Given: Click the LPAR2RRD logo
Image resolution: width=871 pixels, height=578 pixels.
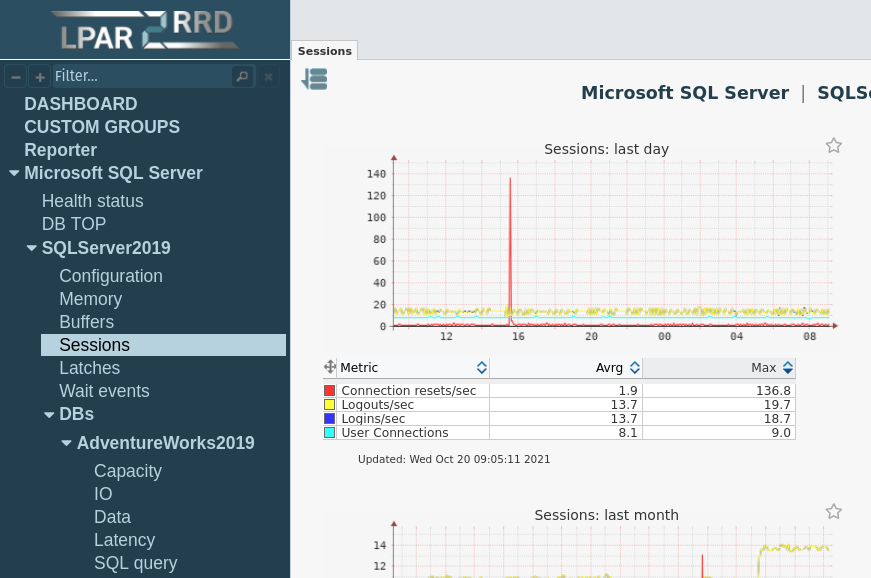Looking at the screenshot, I should pos(145,29).
